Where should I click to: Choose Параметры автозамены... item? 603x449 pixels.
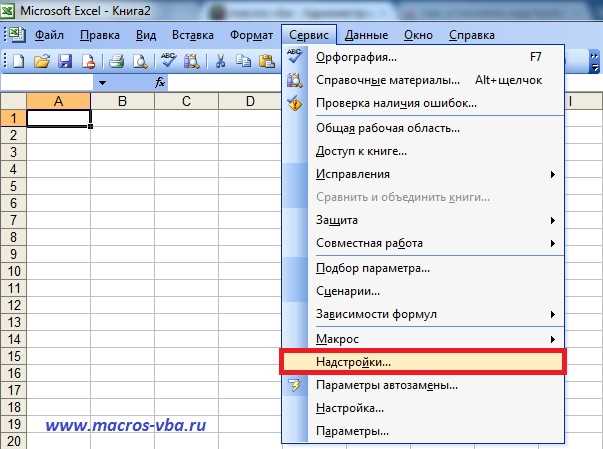click(x=423, y=385)
